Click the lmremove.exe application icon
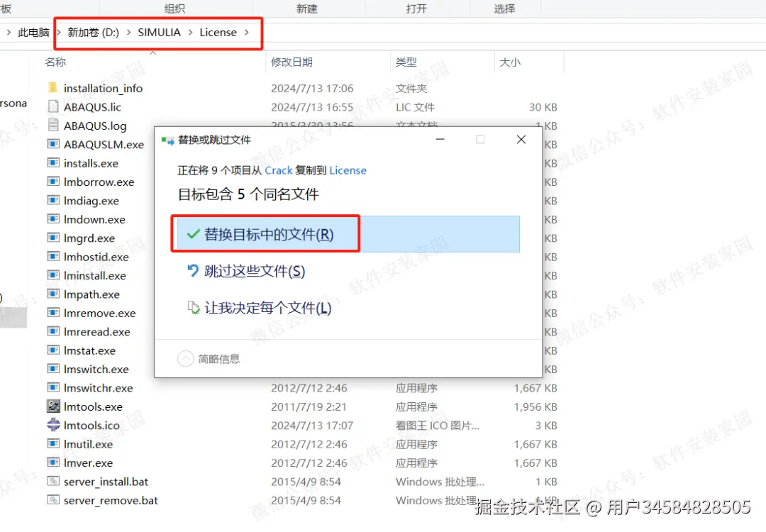This screenshot has width=766, height=532. (53, 313)
